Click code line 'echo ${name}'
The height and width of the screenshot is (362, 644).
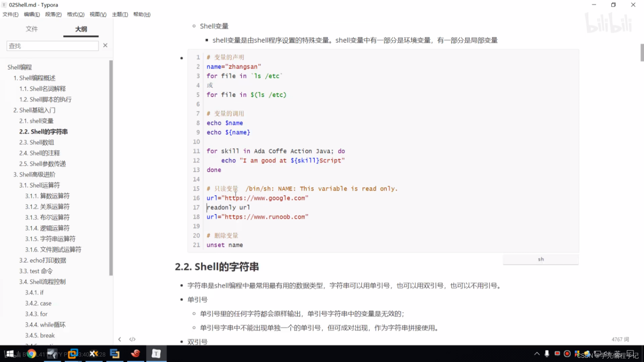click(x=228, y=132)
